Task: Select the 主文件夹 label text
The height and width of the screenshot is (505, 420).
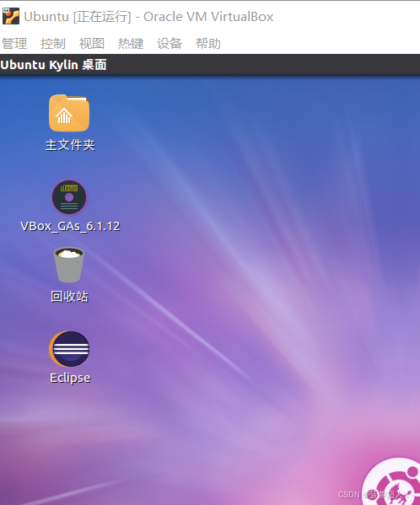Action: pyautogui.click(x=70, y=145)
